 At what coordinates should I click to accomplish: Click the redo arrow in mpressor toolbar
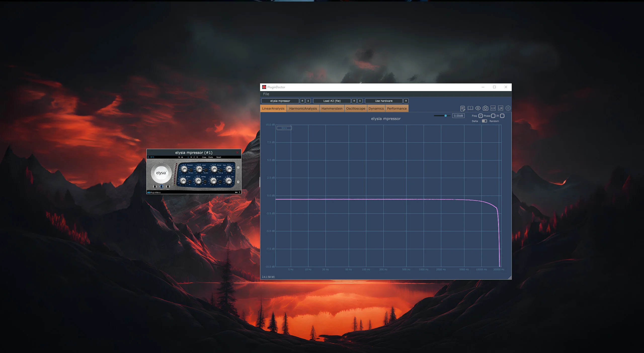pos(182,157)
